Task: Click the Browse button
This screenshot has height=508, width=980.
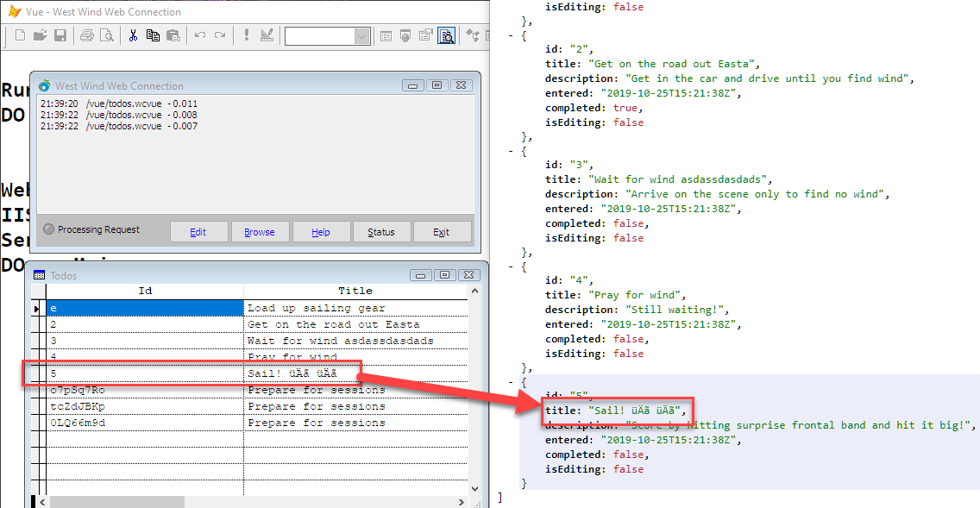Action: click(260, 232)
